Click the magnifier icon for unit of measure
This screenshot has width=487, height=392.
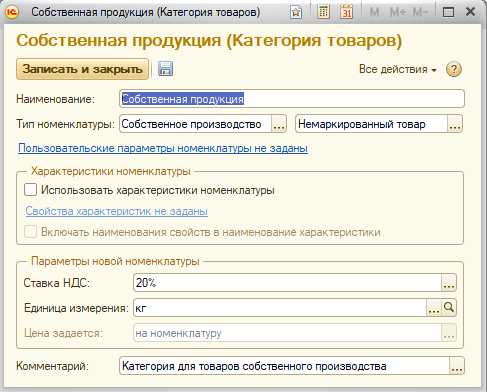click(449, 308)
